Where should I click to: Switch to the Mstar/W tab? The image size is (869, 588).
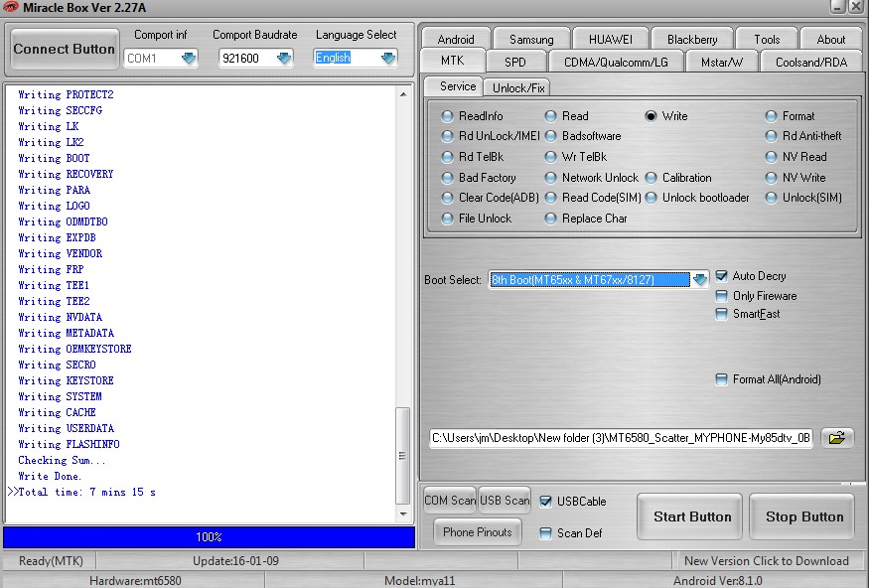[722, 62]
